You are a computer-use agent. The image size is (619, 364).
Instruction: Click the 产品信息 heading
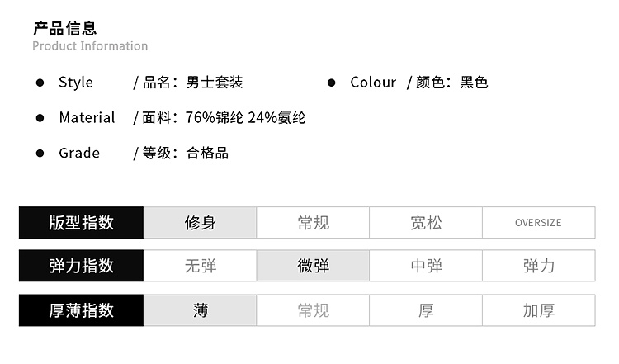click(x=65, y=29)
